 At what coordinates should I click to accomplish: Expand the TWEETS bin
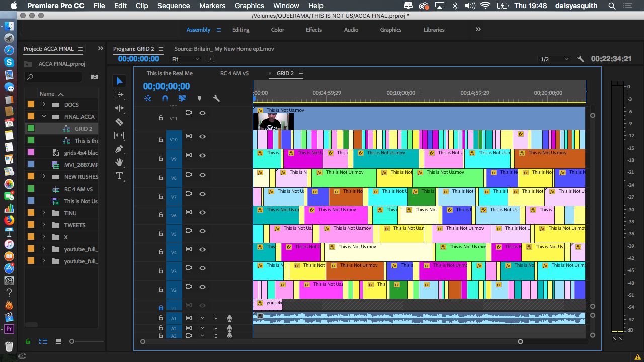44,225
